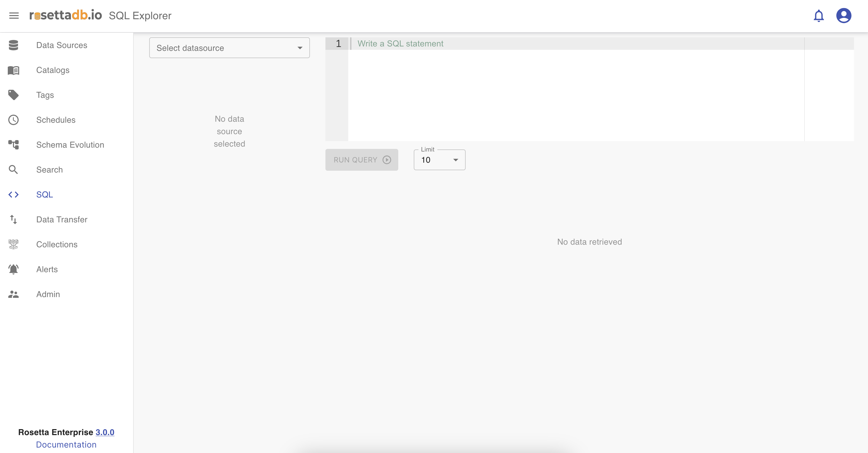
Task: Open the Limit dropdown showing 10
Action: tap(439, 160)
